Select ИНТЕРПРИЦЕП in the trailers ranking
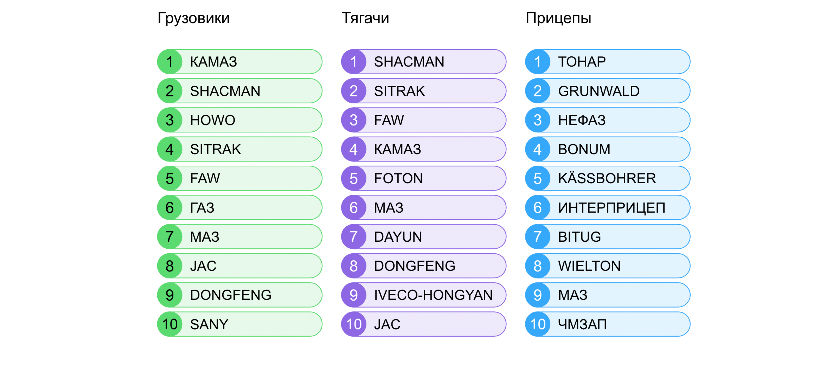 pyautogui.click(x=608, y=207)
